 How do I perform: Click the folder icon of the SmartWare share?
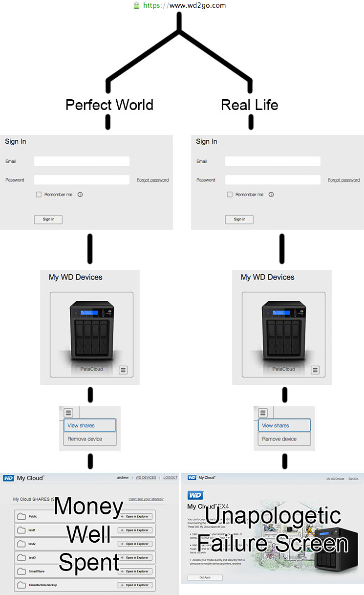[21, 571]
